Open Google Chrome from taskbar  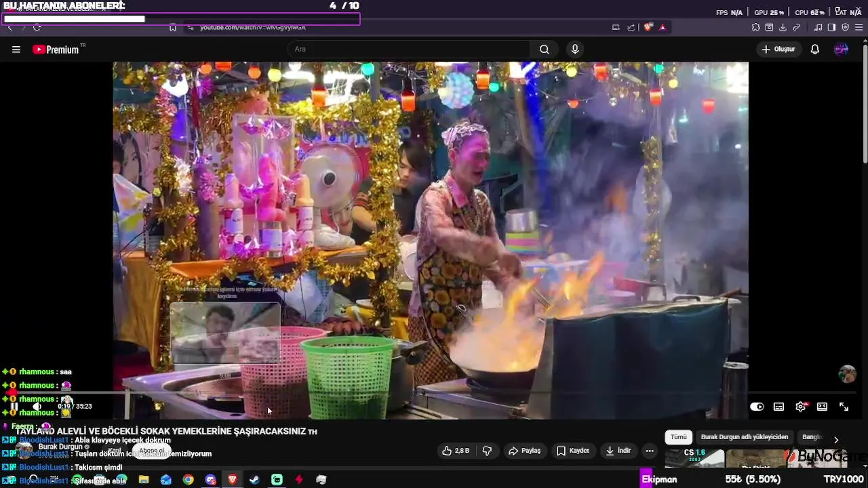pyautogui.click(x=188, y=480)
